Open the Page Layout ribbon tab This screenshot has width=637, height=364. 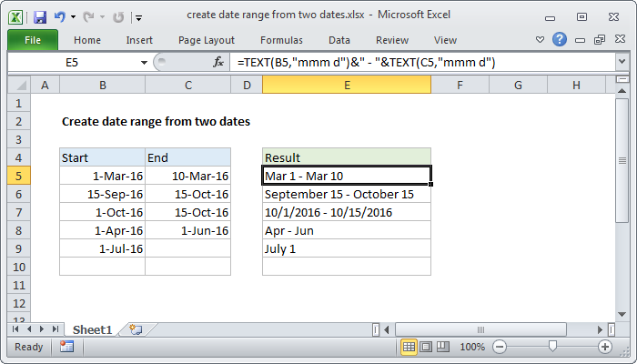click(x=207, y=40)
